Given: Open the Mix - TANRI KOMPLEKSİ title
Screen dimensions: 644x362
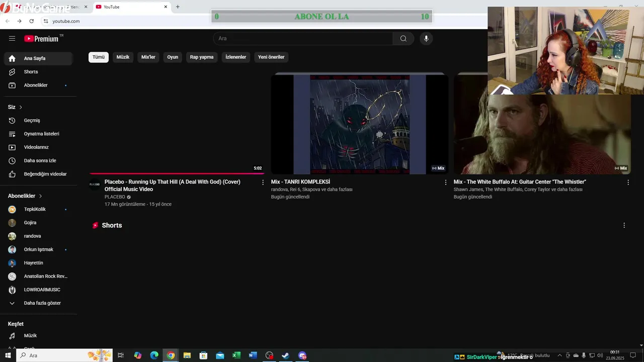Looking at the screenshot, I should (300, 182).
